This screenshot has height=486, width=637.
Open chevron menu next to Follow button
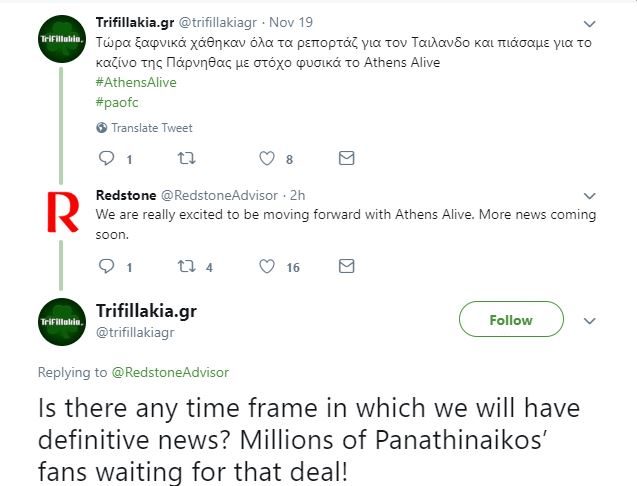click(x=590, y=321)
